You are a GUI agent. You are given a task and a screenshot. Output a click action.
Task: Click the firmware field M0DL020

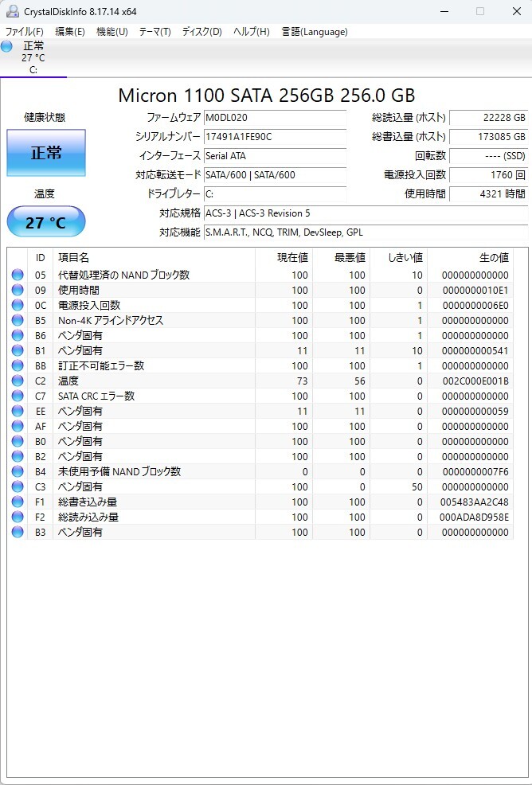pyautogui.click(x=275, y=118)
